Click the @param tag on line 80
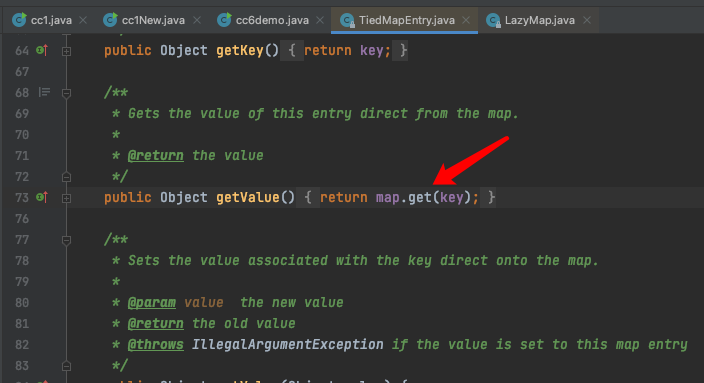The height and width of the screenshot is (383, 704). (x=151, y=303)
